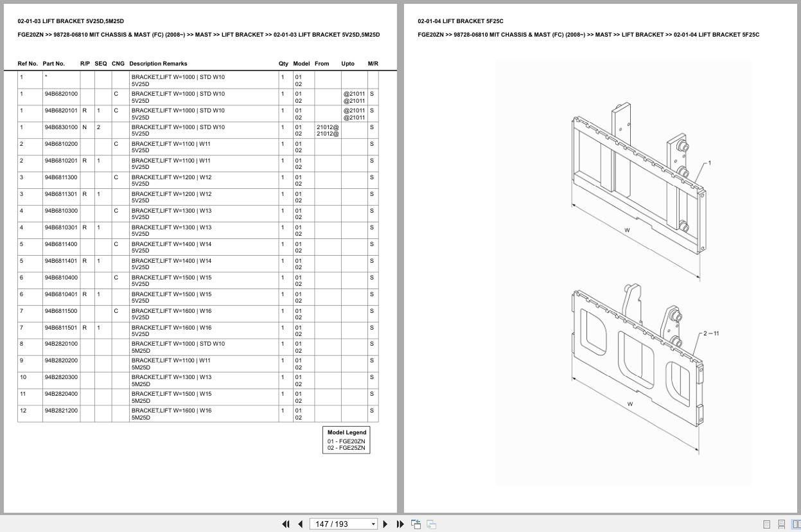
Task: Click part number 94B6811400
Action: point(61,244)
